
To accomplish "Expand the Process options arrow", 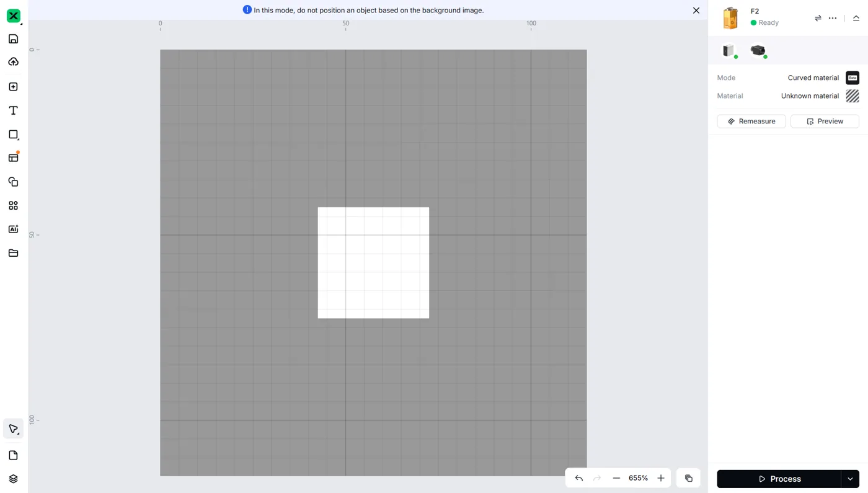I will 850,479.
